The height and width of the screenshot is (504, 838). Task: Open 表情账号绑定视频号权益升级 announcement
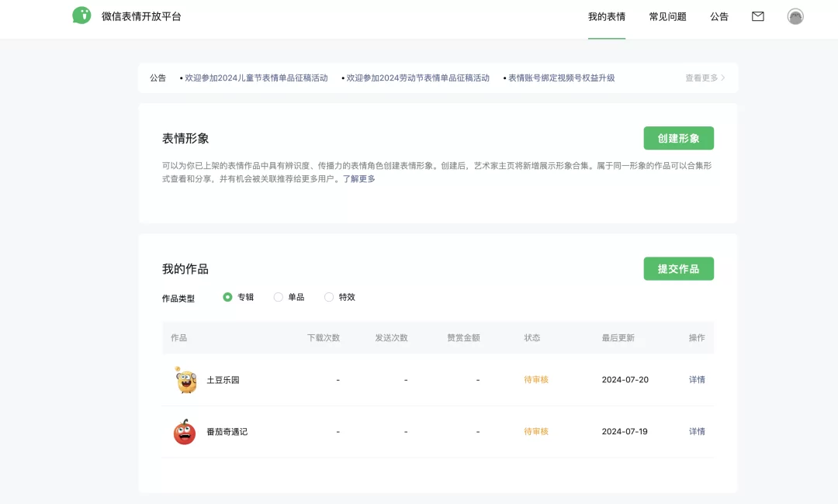click(561, 78)
